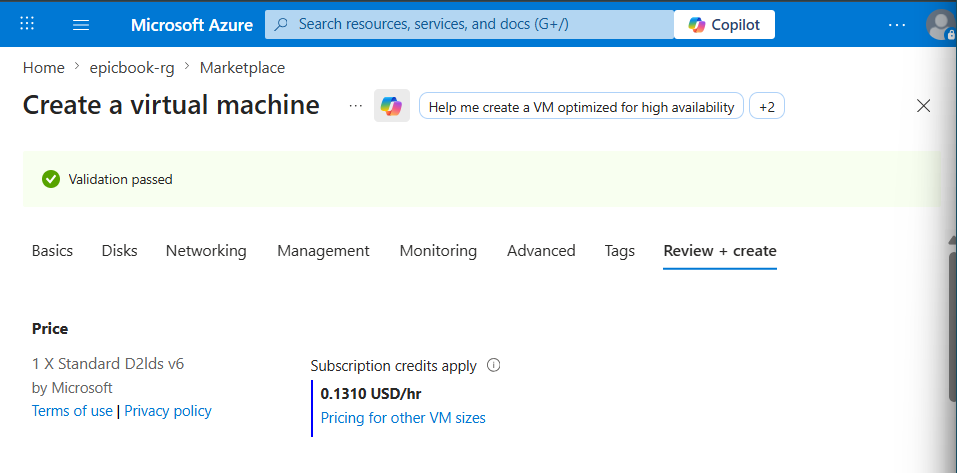Open Pricing for other VM sizes
957x473 pixels.
(x=403, y=418)
